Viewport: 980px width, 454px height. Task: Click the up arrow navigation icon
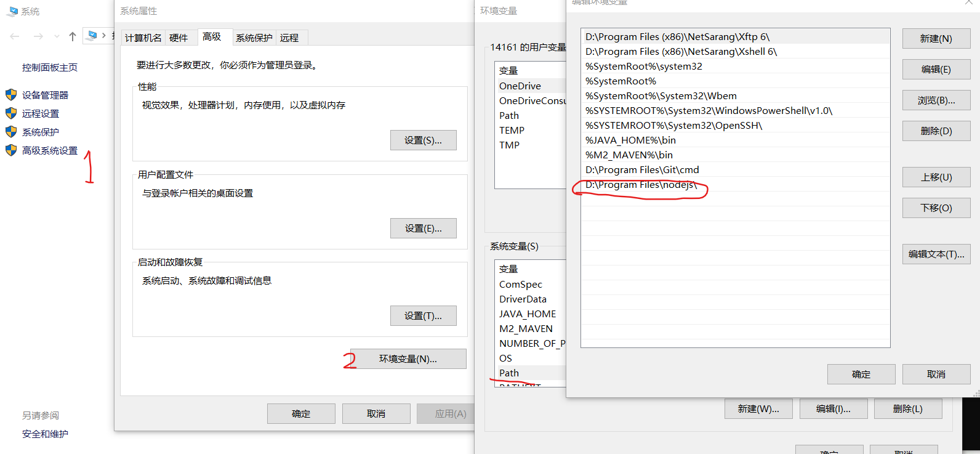pyautogui.click(x=73, y=36)
